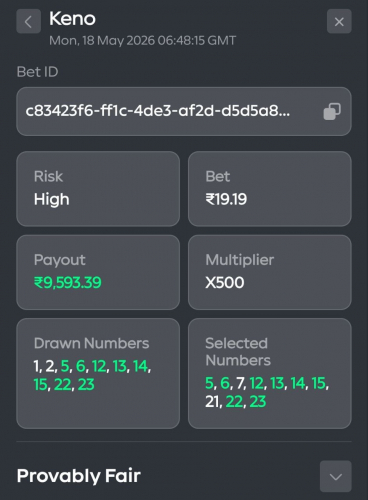Click the Bet ID label

37,72
